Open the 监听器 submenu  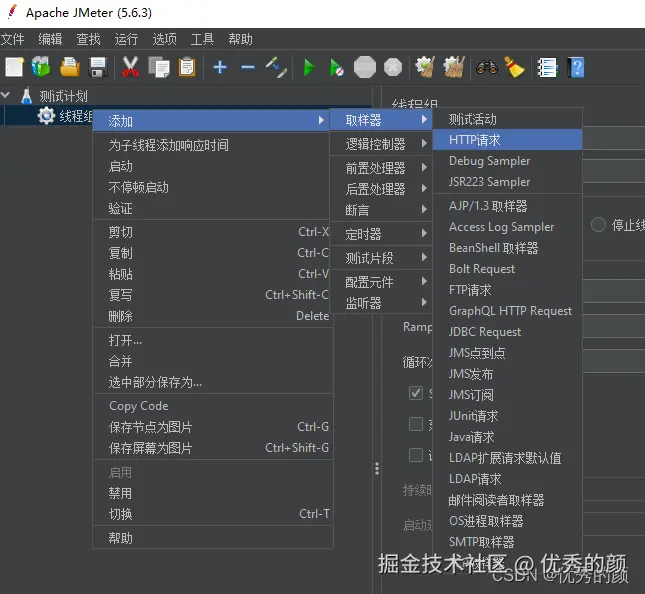click(381, 303)
